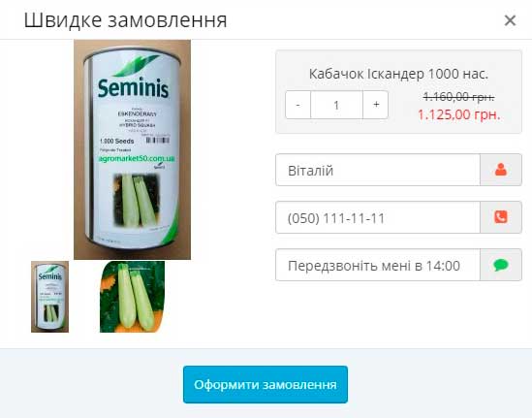Focus the name field with Віталій

click(x=378, y=170)
